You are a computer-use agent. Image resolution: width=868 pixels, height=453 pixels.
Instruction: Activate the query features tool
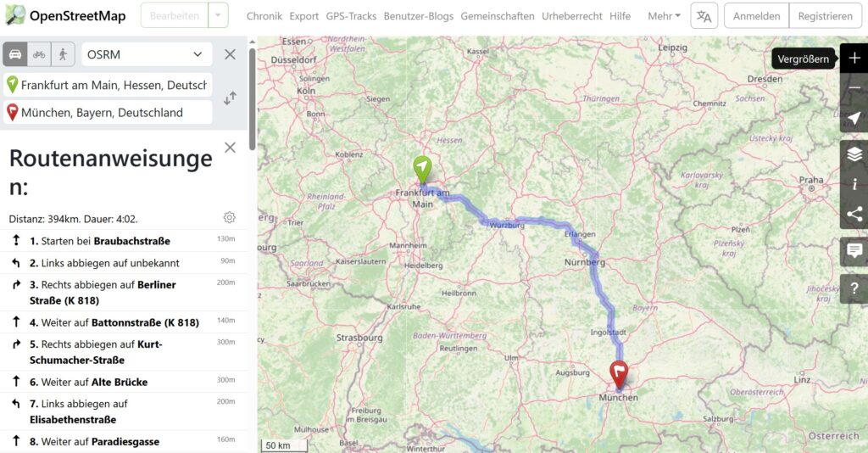coord(854,288)
